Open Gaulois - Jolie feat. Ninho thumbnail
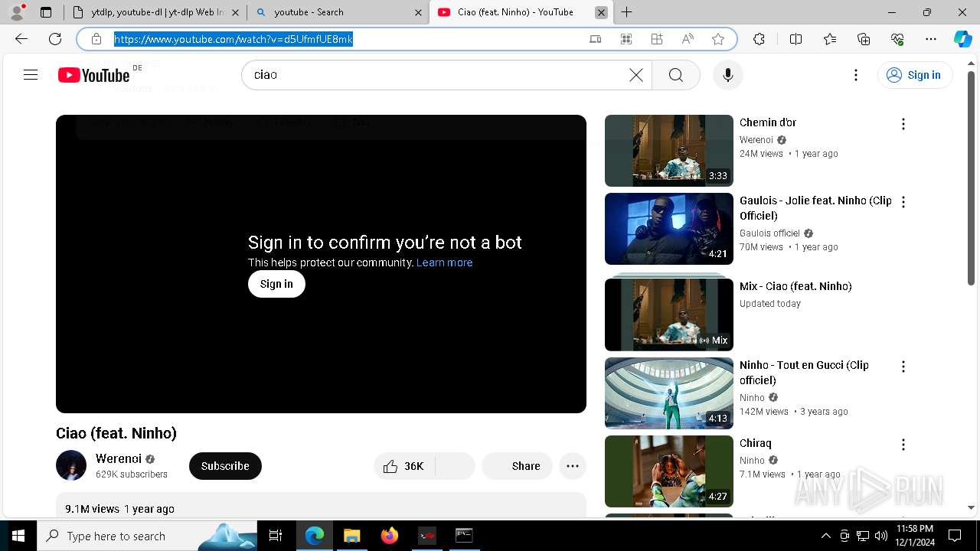 click(x=669, y=229)
